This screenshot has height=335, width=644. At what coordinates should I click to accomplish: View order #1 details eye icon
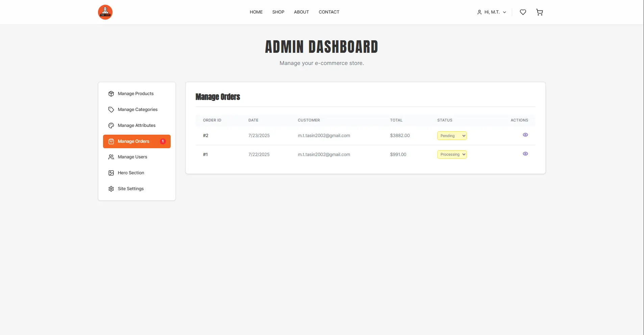(525, 154)
